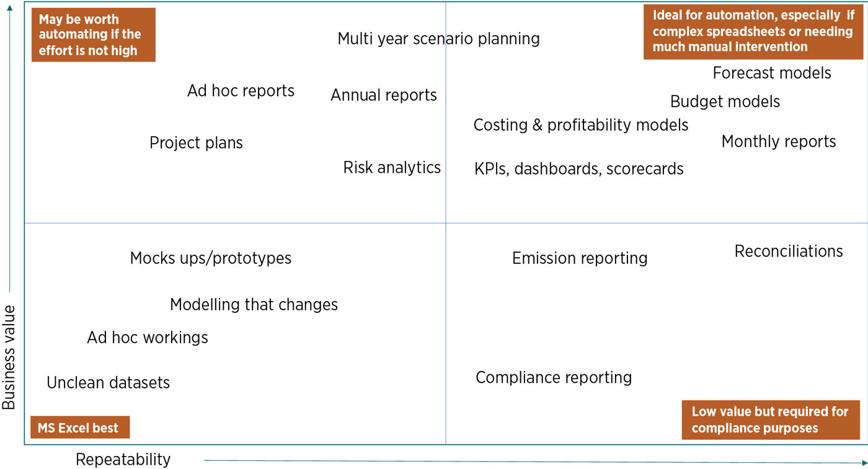Select the 'Reconciliations' label
This screenshot has width=868, height=469.
coord(788,252)
